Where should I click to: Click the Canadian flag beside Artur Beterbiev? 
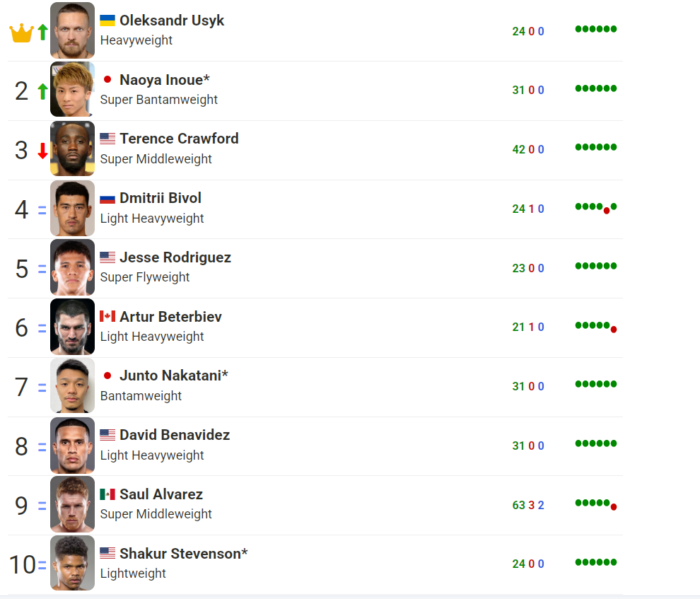[107, 316]
